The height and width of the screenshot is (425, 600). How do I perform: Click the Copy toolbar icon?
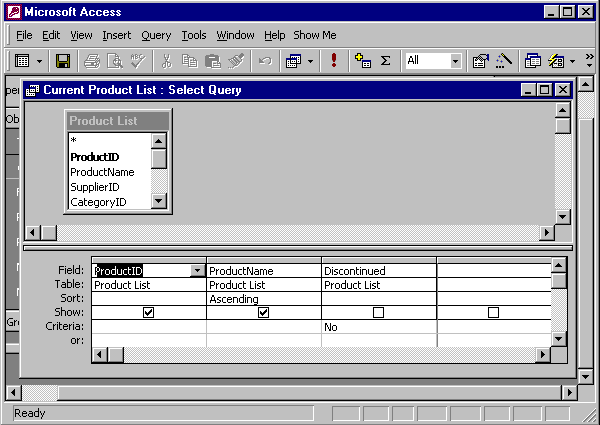[x=189, y=61]
